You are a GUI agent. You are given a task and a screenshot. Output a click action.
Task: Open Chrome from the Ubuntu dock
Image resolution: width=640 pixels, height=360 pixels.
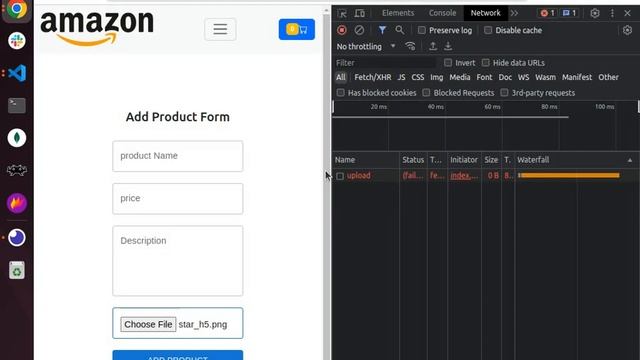17,9
